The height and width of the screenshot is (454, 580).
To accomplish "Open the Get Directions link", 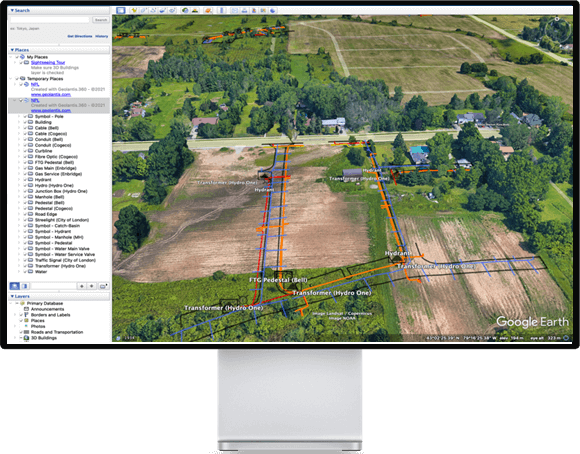I will [x=80, y=36].
